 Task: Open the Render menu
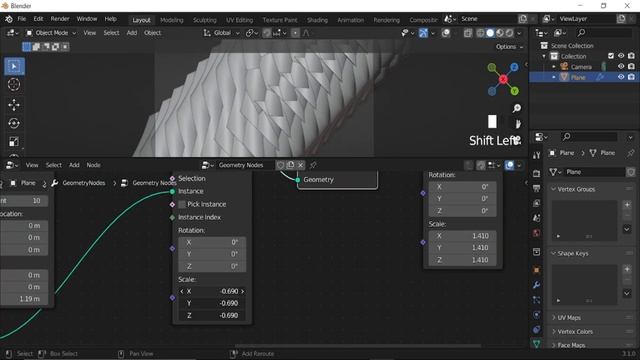60,19
